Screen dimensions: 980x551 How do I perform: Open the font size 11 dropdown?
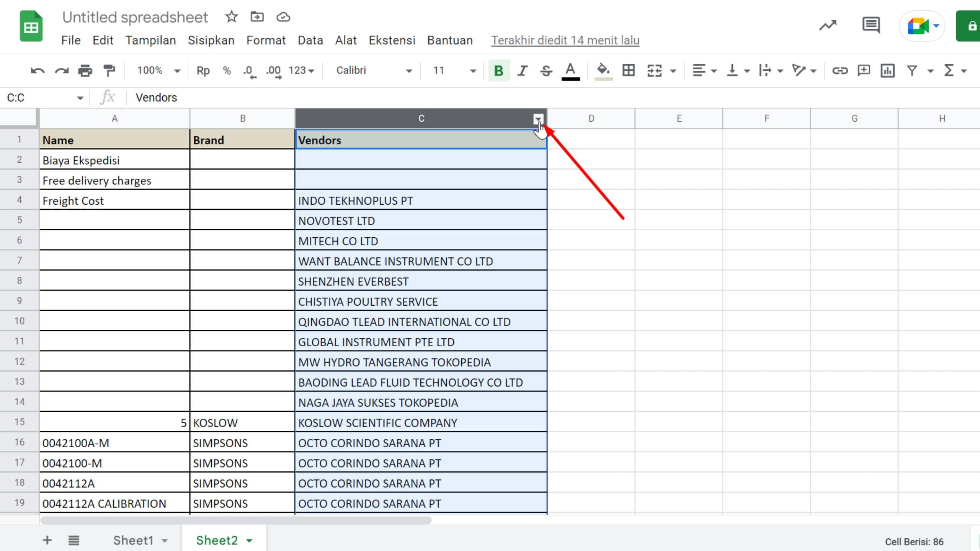click(x=454, y=71)
